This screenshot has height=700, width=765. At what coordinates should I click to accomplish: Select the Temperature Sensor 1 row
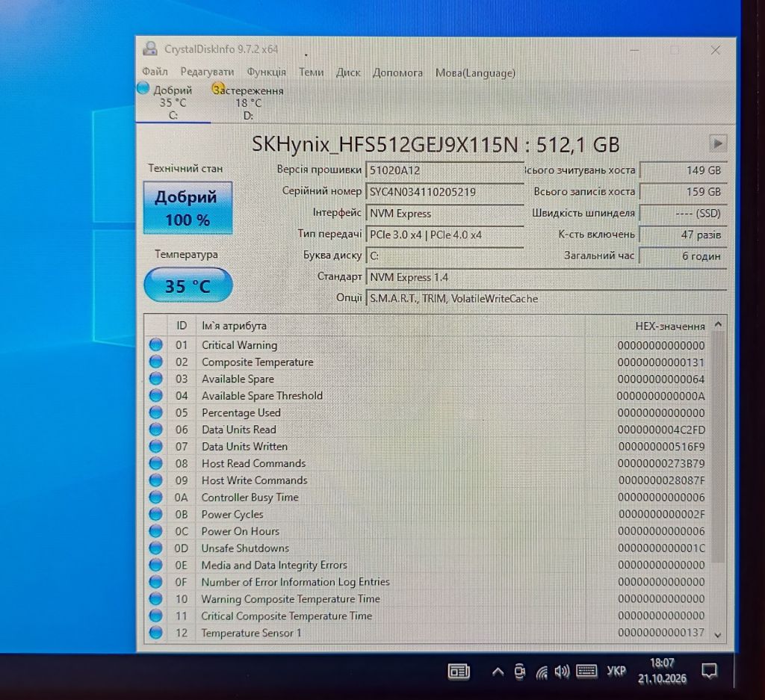(x=427, y=633)
